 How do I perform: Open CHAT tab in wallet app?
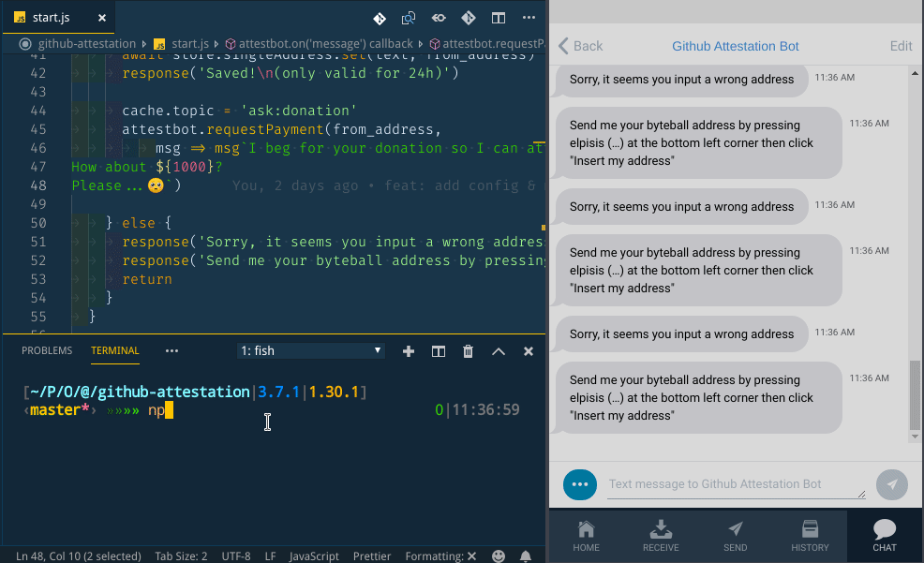pos(885,535)
